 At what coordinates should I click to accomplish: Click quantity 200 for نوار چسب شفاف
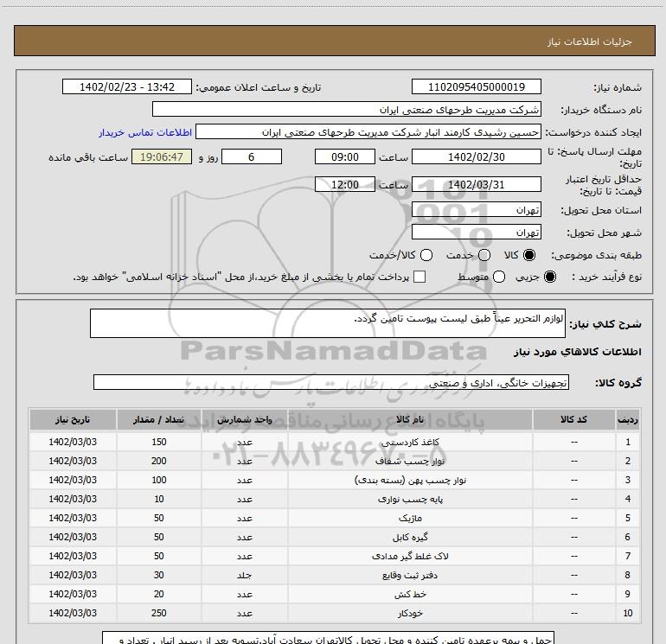coord(159,461)
